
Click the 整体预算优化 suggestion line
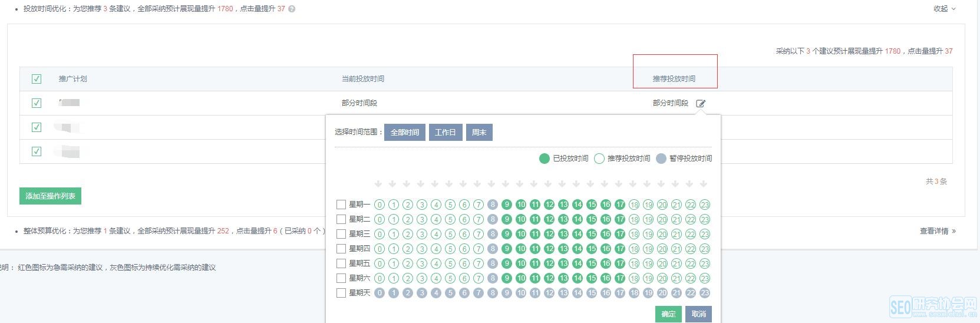tap(174, 231)
